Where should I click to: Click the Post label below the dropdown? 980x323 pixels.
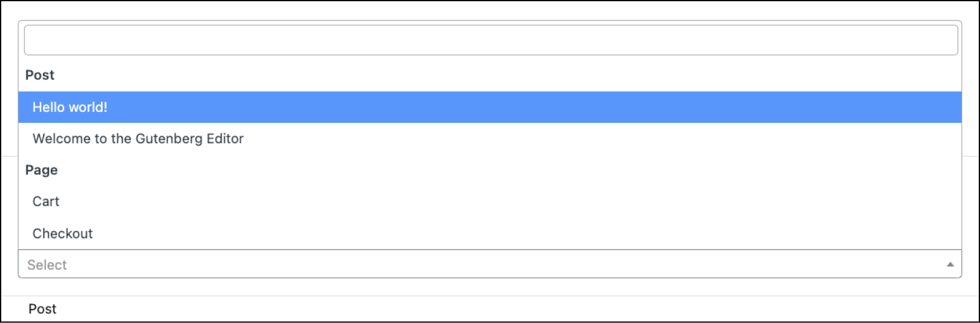click(x=42, y=309)
